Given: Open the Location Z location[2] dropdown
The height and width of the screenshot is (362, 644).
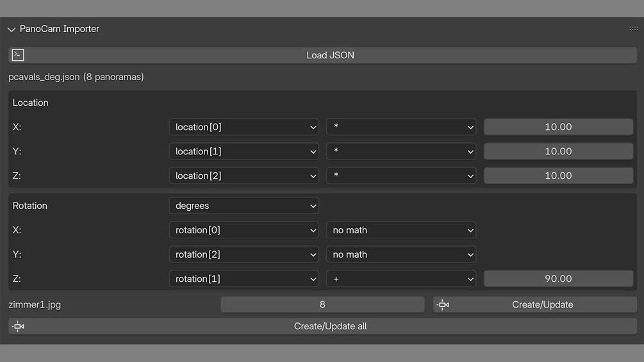Looking at the screenshot, I should pyautogui.click(x=244, y=176).
